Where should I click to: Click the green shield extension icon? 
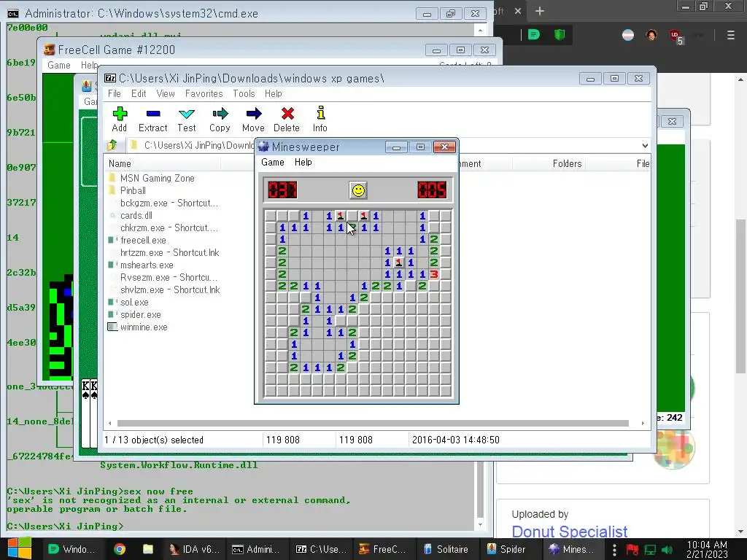(x=560, y=34)
